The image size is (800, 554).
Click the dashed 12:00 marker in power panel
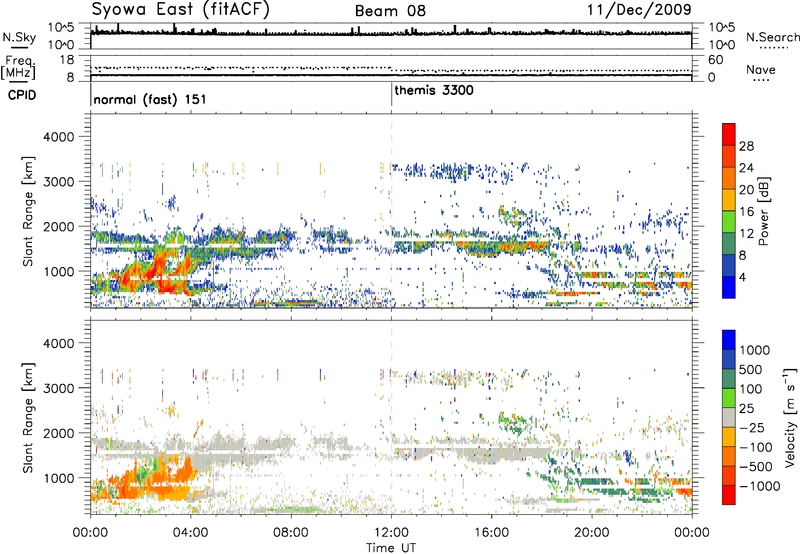391,211
